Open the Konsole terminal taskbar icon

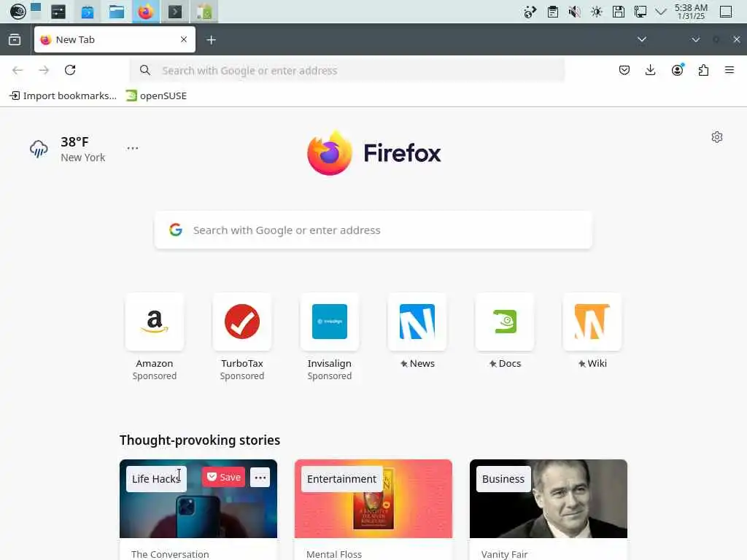(x=175, y=12)
